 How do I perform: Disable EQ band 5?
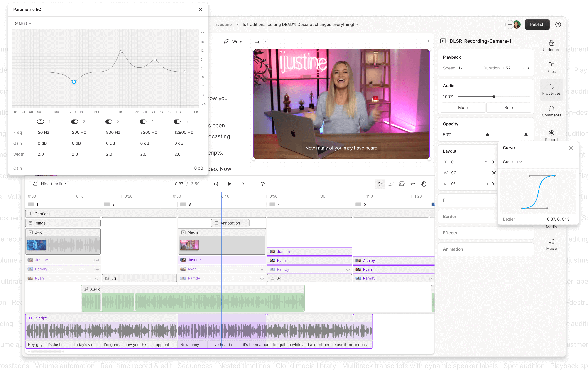[177, 121]
